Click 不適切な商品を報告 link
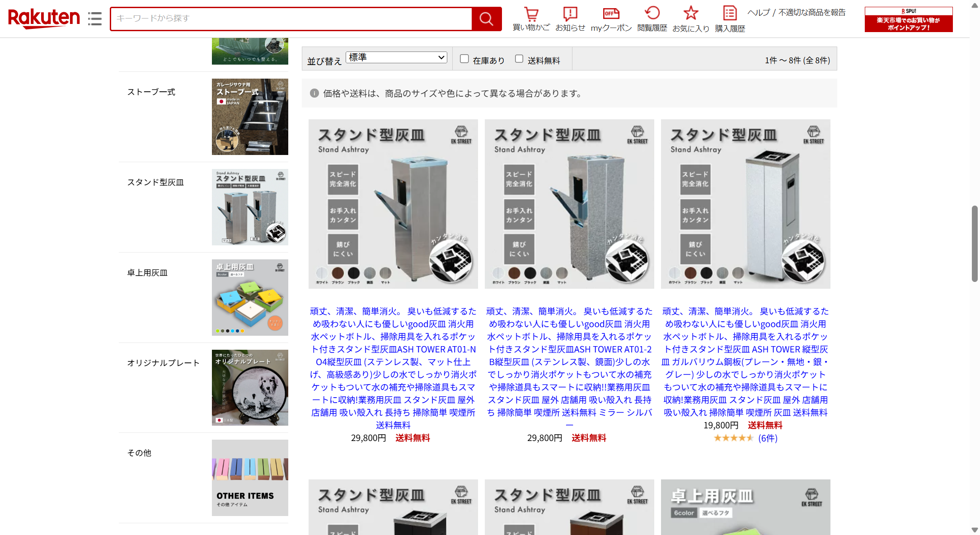Viewport: 980px width, 535px height. 811,12
